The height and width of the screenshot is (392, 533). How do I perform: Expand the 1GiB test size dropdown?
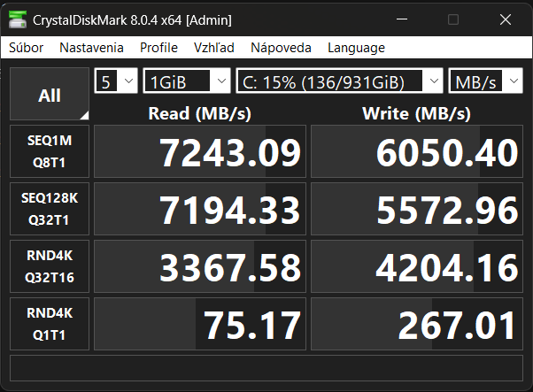pyautogui.click(x=187, y=81)
